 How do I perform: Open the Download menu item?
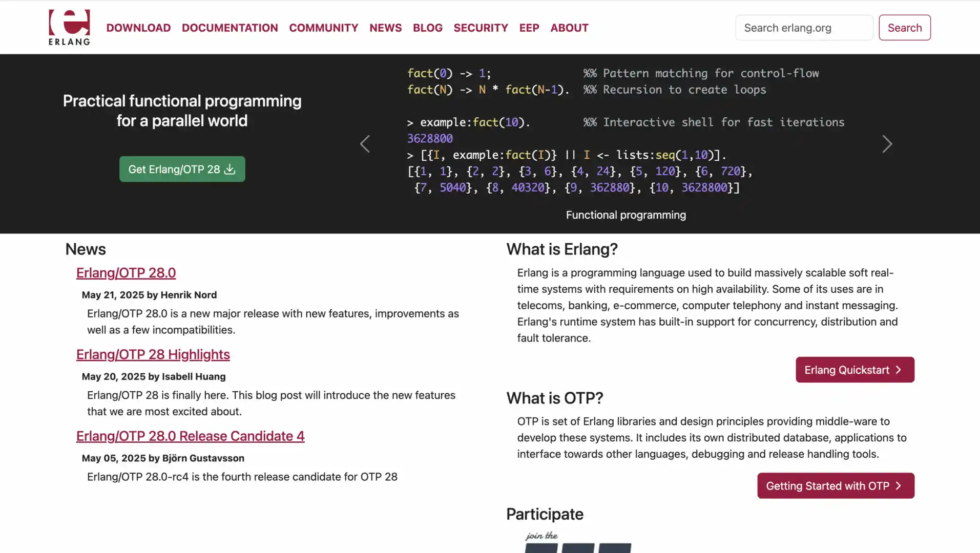pyautogui.click(x=138, y=28)
